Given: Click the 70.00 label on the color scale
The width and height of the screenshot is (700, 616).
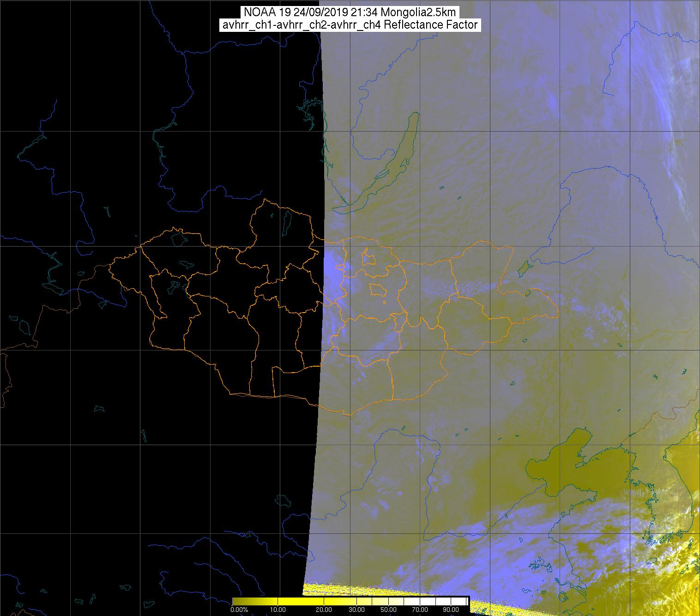Looking at the screenshot, I should (420, 610).
